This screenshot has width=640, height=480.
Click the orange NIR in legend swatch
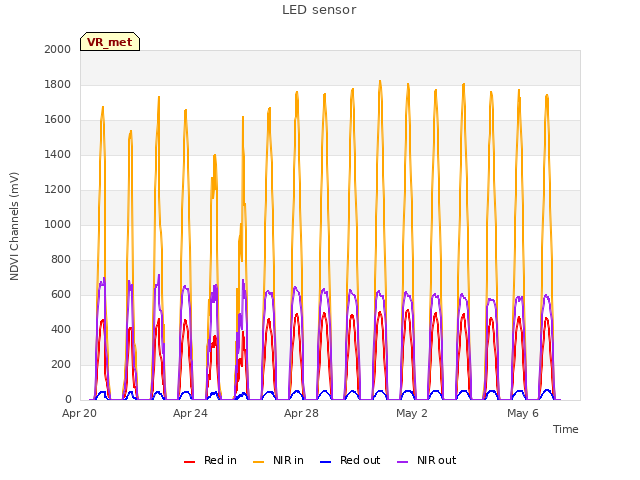click(x=258, y=462)
